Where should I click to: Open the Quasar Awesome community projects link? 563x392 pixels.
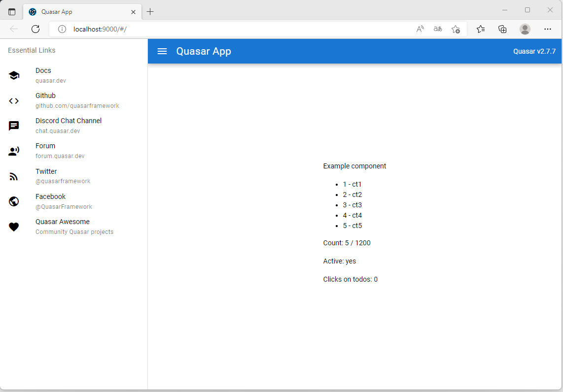73,227
